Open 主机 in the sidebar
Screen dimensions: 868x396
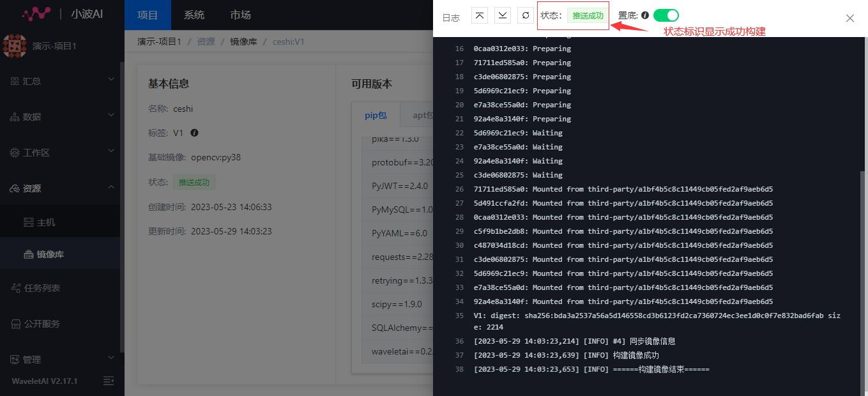click(x=60, y=222)
